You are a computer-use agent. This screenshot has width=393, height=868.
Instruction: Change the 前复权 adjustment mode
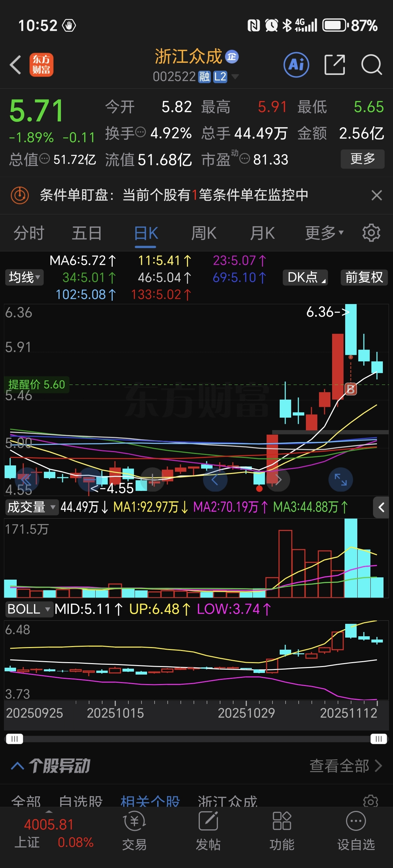click(x=364, y=277)
